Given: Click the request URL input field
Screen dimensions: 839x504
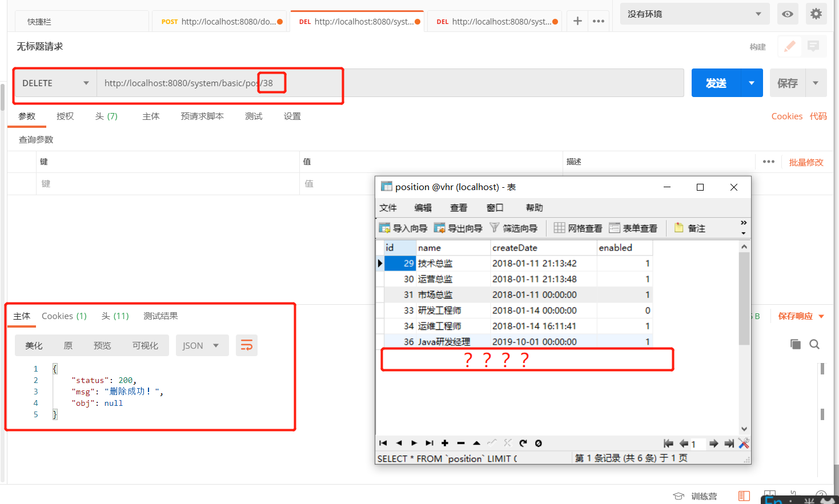Looking at the screenshot, I should pyautogui.click(x=391, y=83).
